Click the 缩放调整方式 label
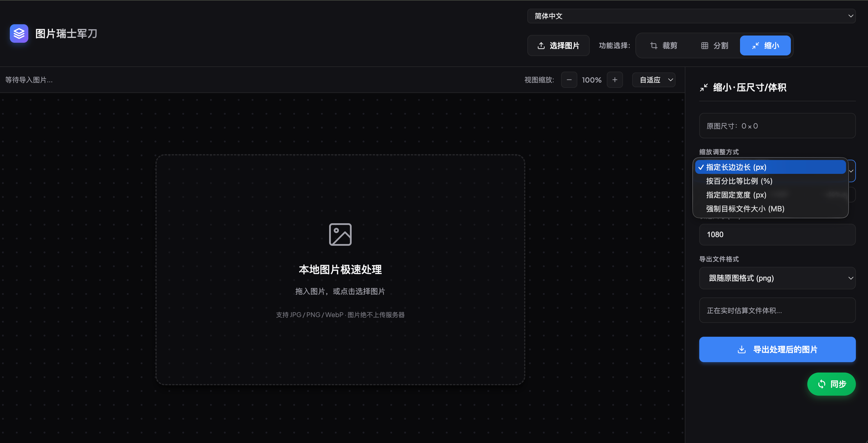 [x=719, y=152]
